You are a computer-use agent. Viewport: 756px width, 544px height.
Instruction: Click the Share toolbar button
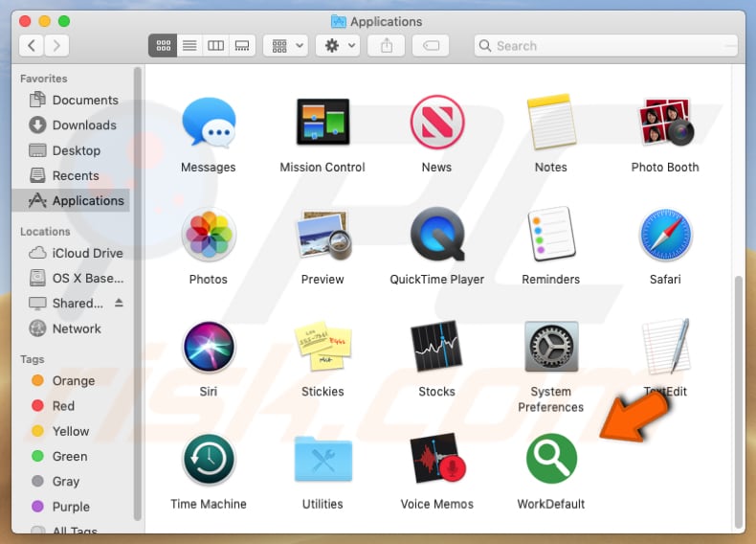[x=387, y=46]
